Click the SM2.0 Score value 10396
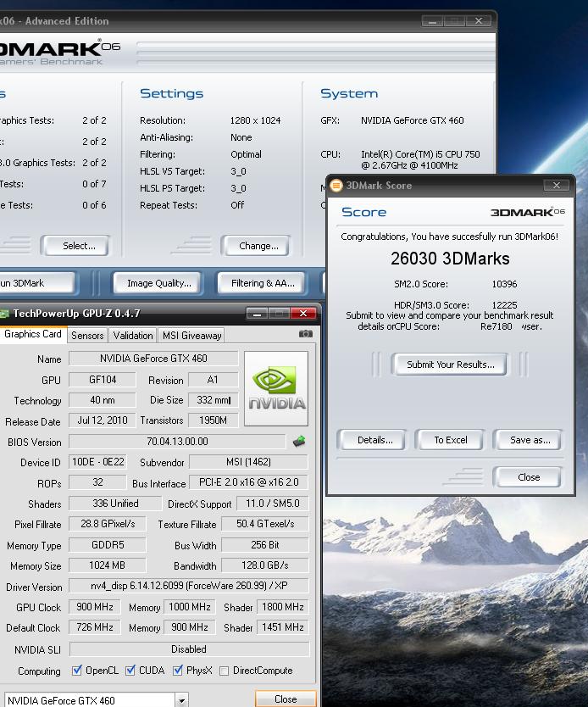Viewport: 588px width, 707px height. pos(504,284)
